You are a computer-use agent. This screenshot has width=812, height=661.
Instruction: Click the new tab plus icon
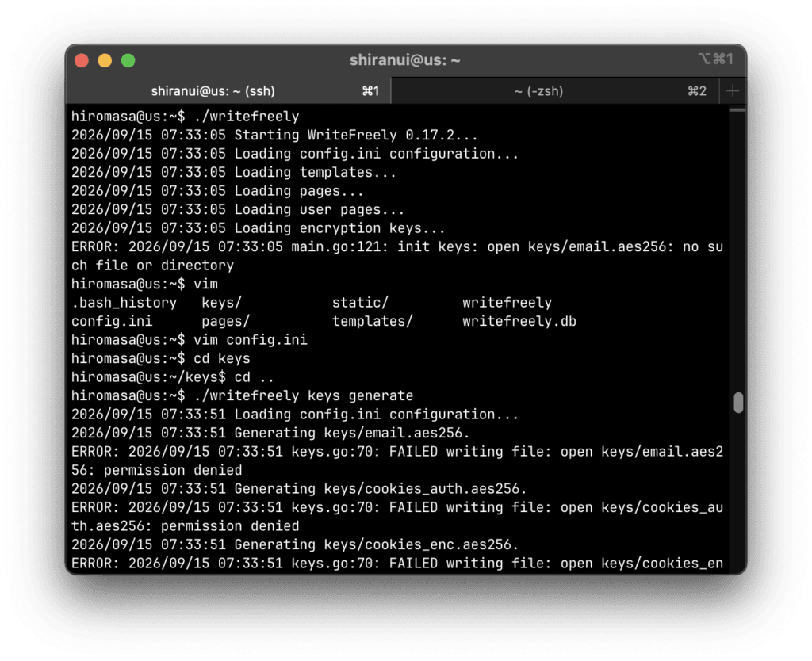(732, 91)
